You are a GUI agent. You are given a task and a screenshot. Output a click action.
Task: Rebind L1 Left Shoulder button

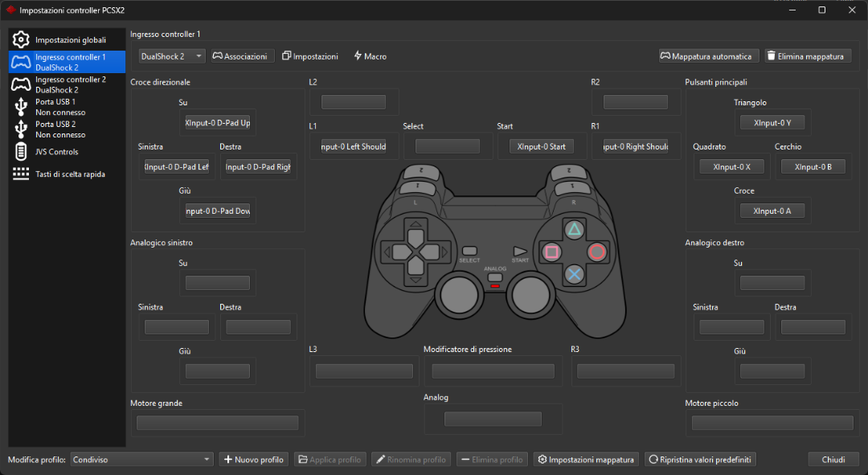coord(353,146)
